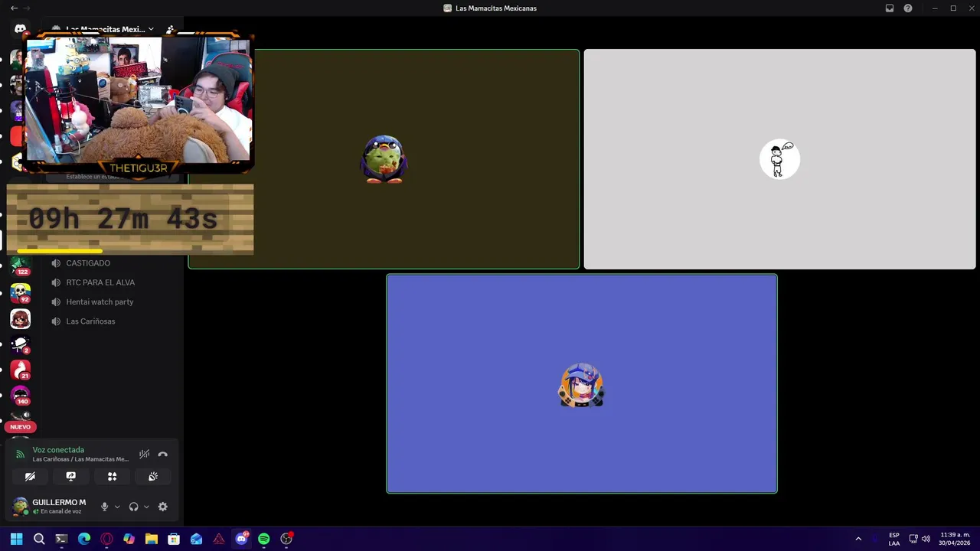Launch Opera browser from taskbar
This screenshot has width=980, height=551.
coord(106,539)
